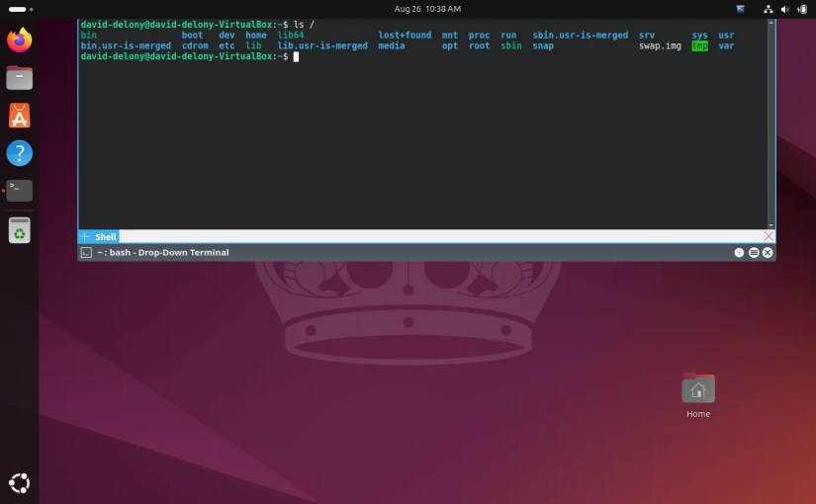Click the "run" directory name

click(508, 35)
